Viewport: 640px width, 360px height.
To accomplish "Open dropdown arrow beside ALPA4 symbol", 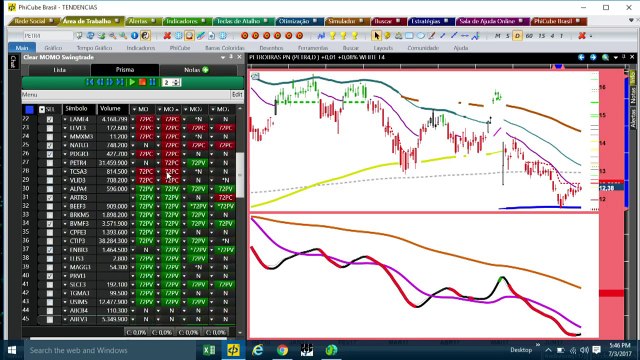I will pyautogui.click(x=65, y=189).
